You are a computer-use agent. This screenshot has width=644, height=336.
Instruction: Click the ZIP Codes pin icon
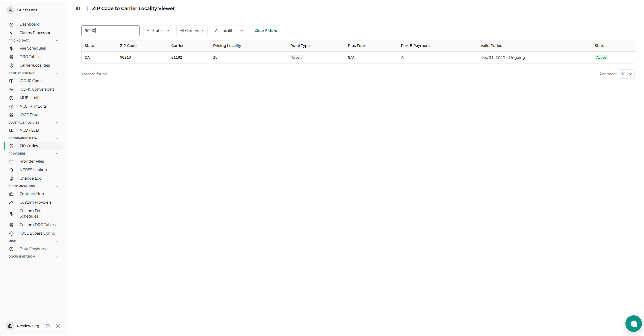pos(11,146)
